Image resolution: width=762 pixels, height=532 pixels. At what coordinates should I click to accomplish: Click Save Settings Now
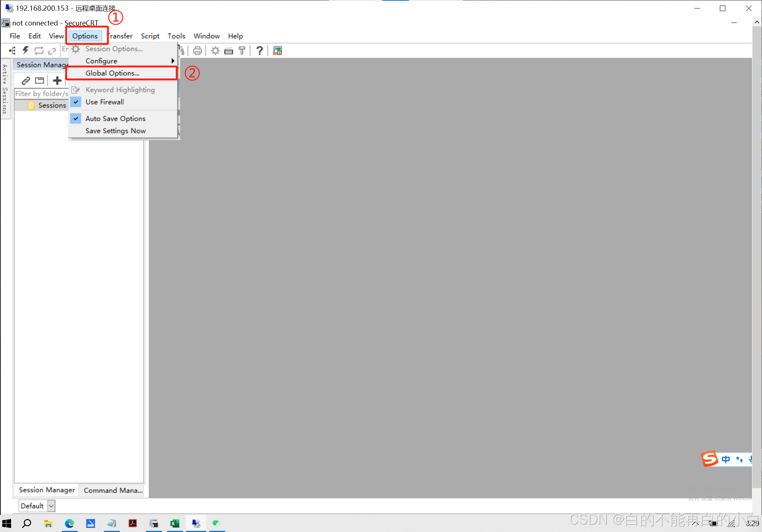pyautogui.click(x=115, y=131)
